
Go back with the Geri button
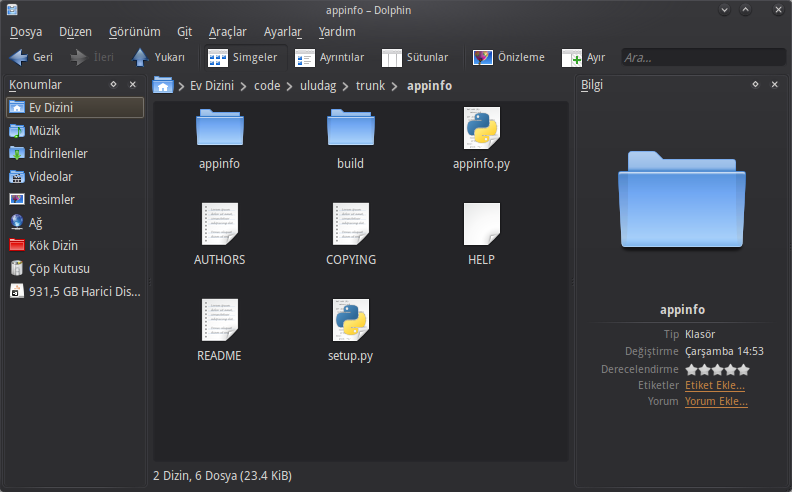pos(31,58)
